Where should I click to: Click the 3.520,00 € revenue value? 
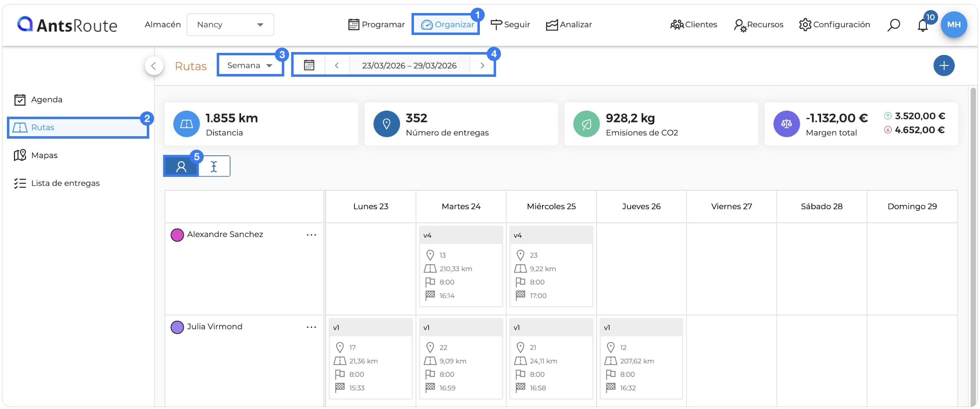[920, 116]
